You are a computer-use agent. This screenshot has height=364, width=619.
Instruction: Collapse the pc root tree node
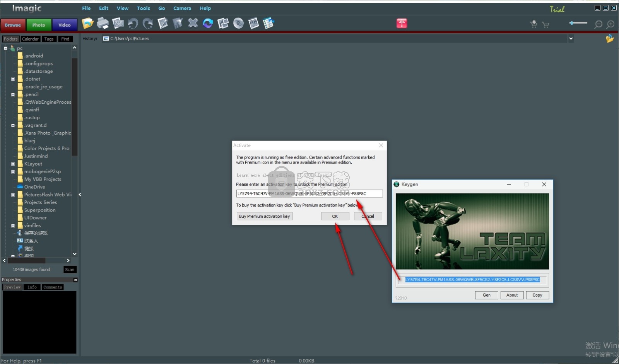point(5,48)
